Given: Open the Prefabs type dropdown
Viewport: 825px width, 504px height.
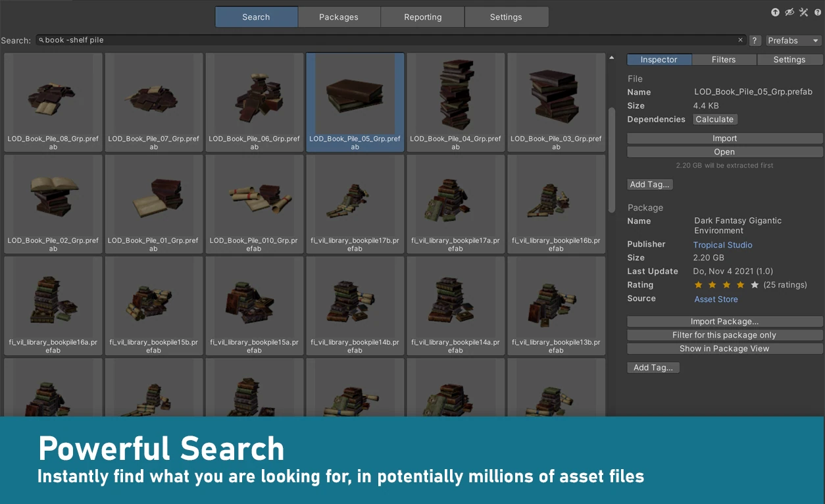Looking at the screenshot, I should (x=794, y=41).
